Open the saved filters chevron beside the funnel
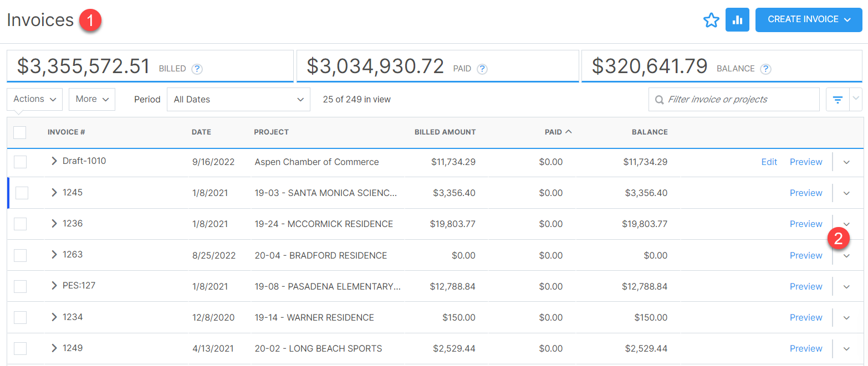Viewport: 868px width, 366px height. [x=856, y=99]
